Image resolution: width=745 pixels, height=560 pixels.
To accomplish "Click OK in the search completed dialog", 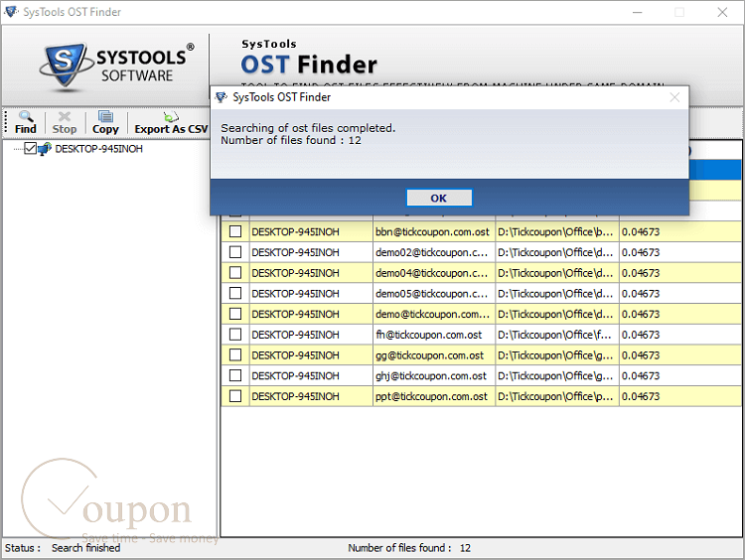I will tap(439, 198).
